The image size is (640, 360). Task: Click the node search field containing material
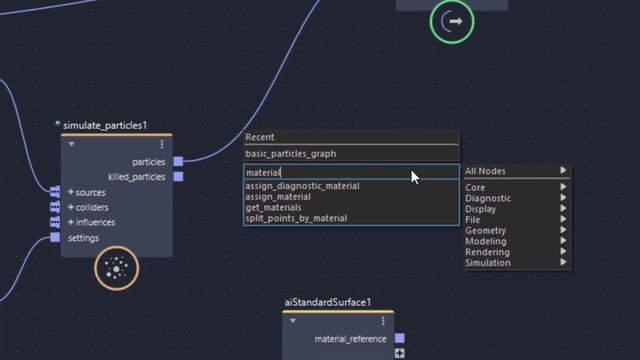(x=351, y=172)
